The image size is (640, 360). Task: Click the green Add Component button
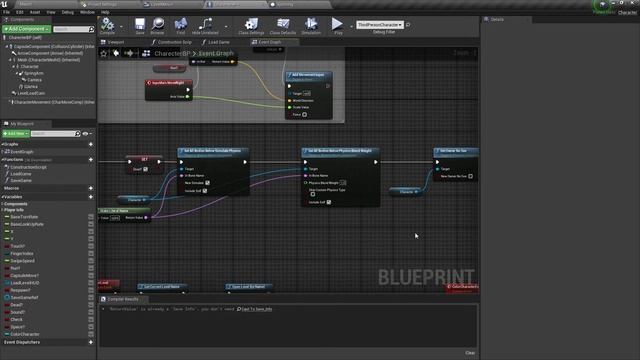pyautogui.click(x=27, y=29)
